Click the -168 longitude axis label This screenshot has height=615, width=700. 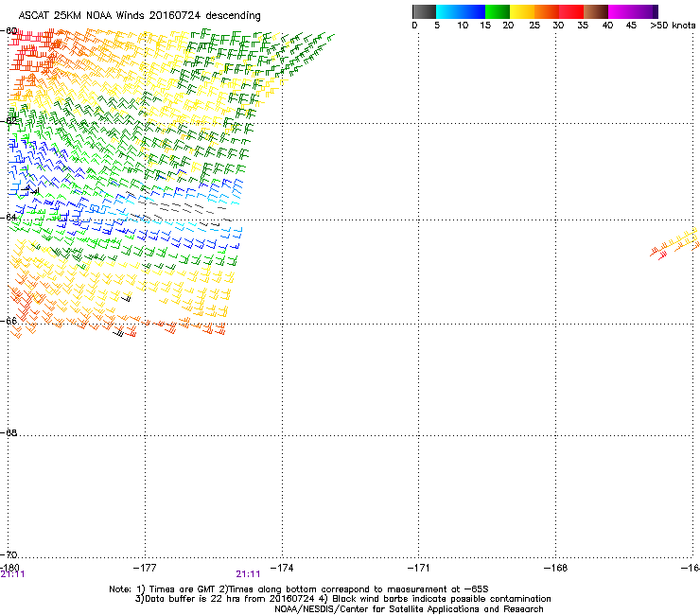[x=556, y=568]
